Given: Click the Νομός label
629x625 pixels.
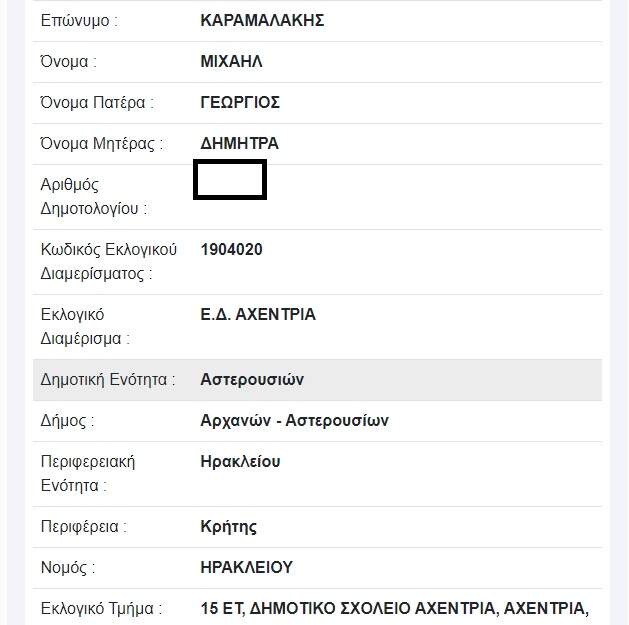Looking at the screenshot, I should [x=68, y=568].
